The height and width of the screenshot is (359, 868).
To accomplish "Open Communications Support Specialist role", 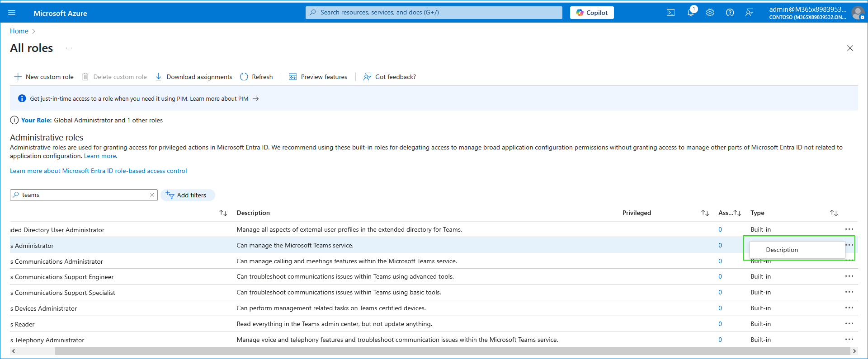I will pos(62,293).
